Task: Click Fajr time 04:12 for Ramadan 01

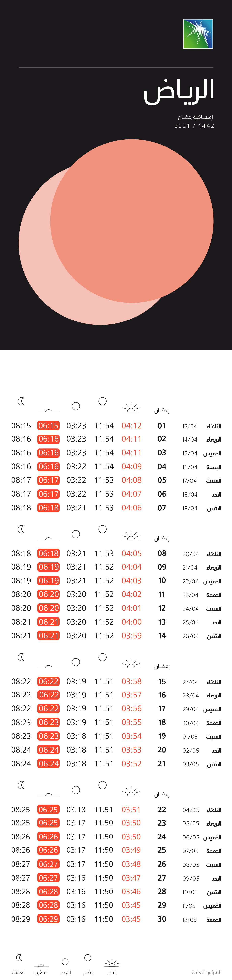Action: [x=131, y=425]
